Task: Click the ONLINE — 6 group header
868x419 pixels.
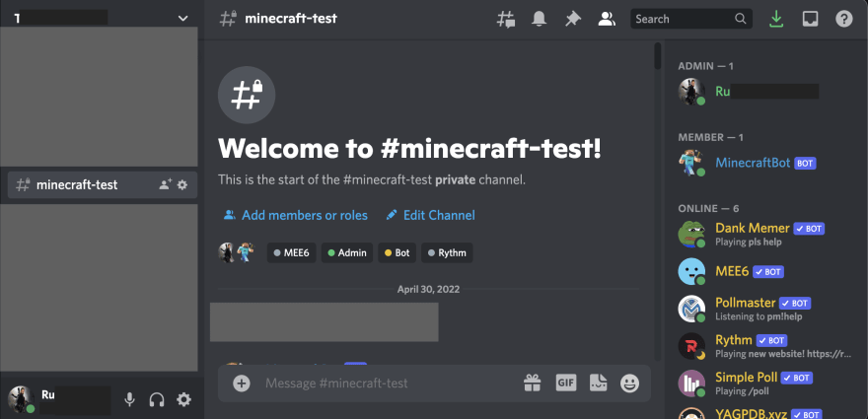Action: point(708,209)
